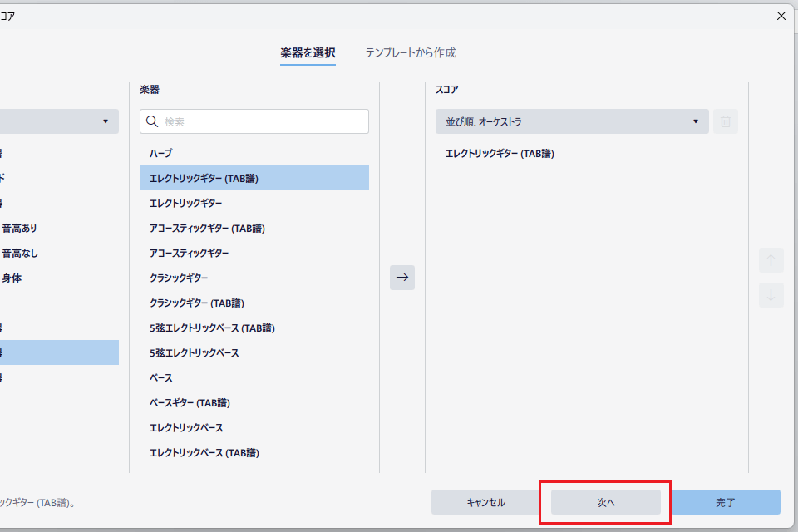Screen dimensions: 798x532
Task: Select the 楽器を選択 tab
Action: point(308,52)
